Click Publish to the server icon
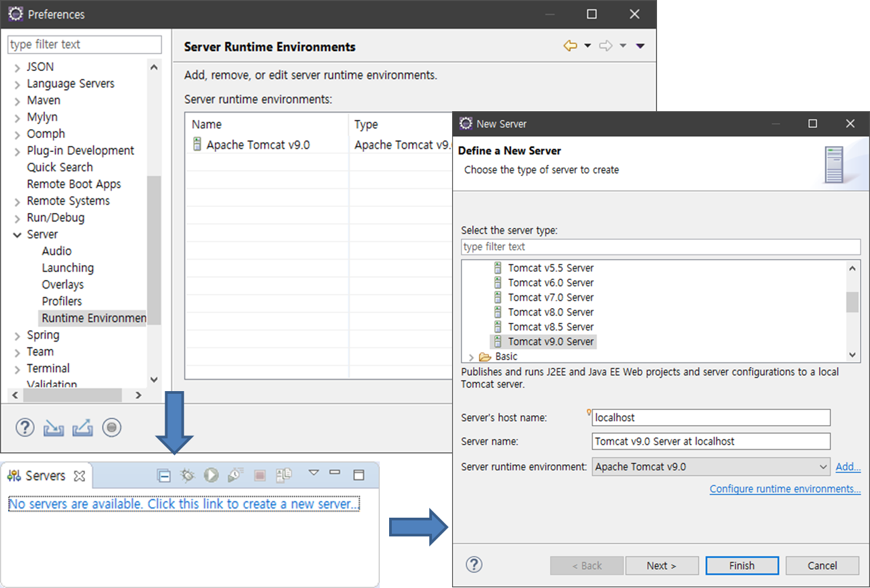The height and width of the screenshot is (588, 870). click(x=284, y=475)
